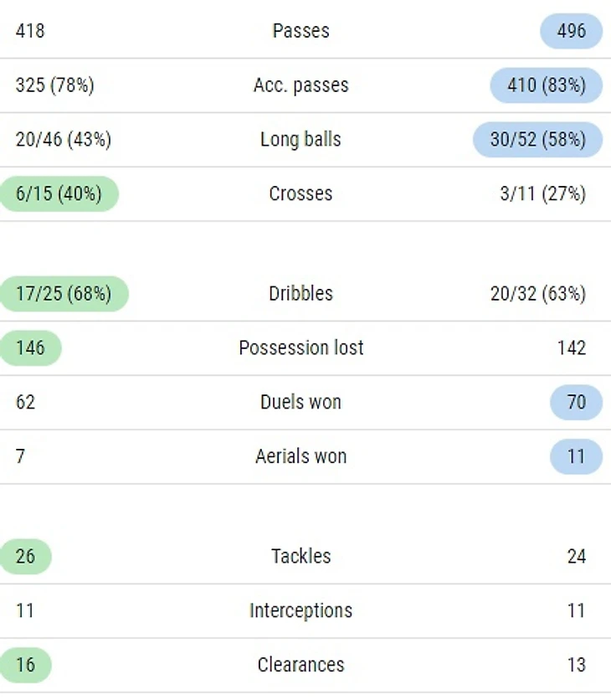Viewport: 611px width, 700px height.
Task: Click the Dribbles row label
Action: [301, 294]
